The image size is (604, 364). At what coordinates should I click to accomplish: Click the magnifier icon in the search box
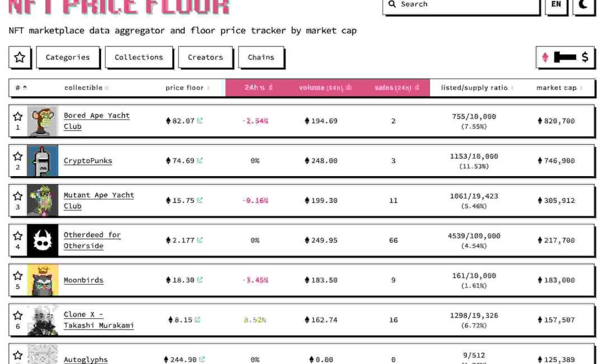coord(392,4)
